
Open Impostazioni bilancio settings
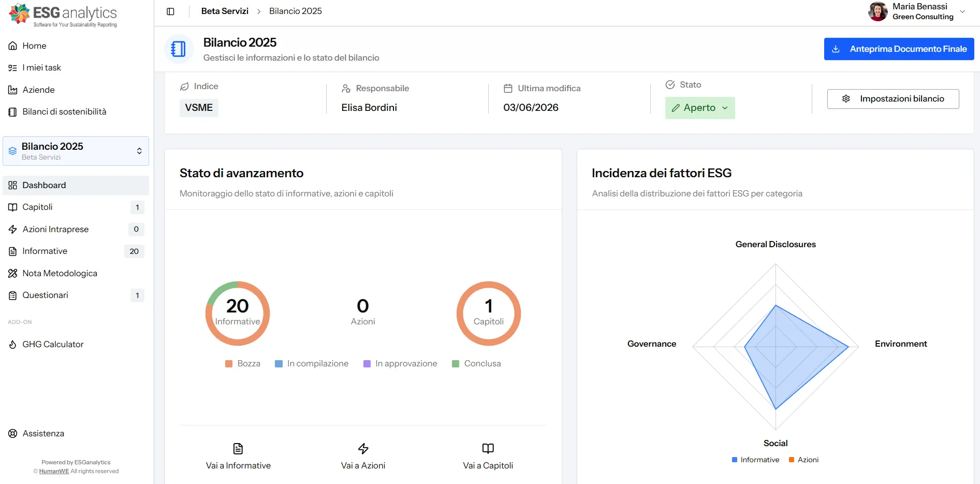(x=893, y=99)
